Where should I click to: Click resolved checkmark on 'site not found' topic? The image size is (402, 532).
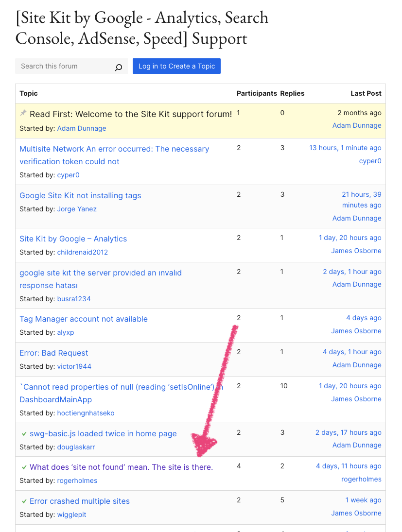click(x=24, y=467)
